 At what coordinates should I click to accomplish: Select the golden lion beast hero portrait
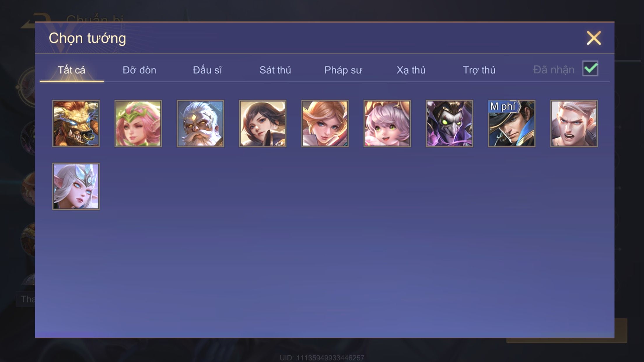tap(76, 124)
